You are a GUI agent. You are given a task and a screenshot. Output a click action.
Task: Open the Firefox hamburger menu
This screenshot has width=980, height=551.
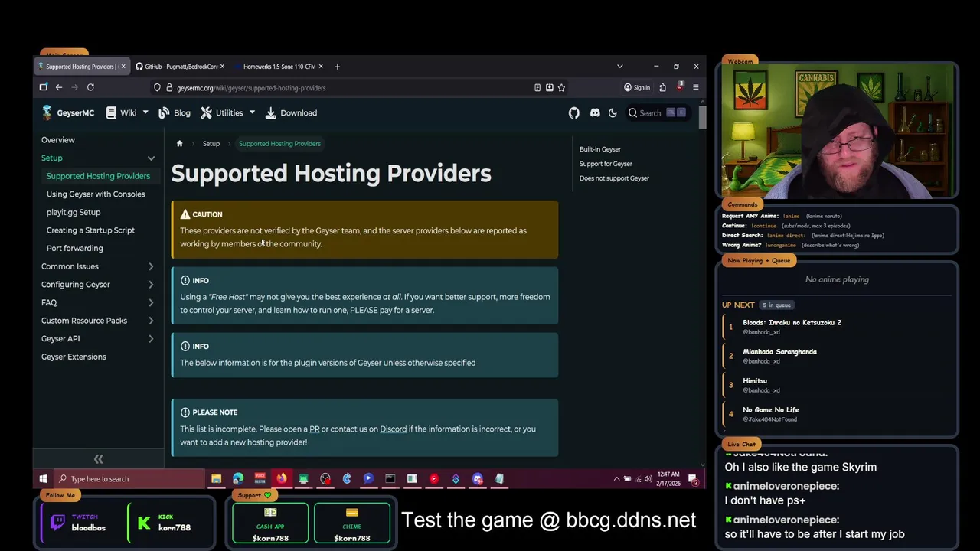[x=695, y=88]
